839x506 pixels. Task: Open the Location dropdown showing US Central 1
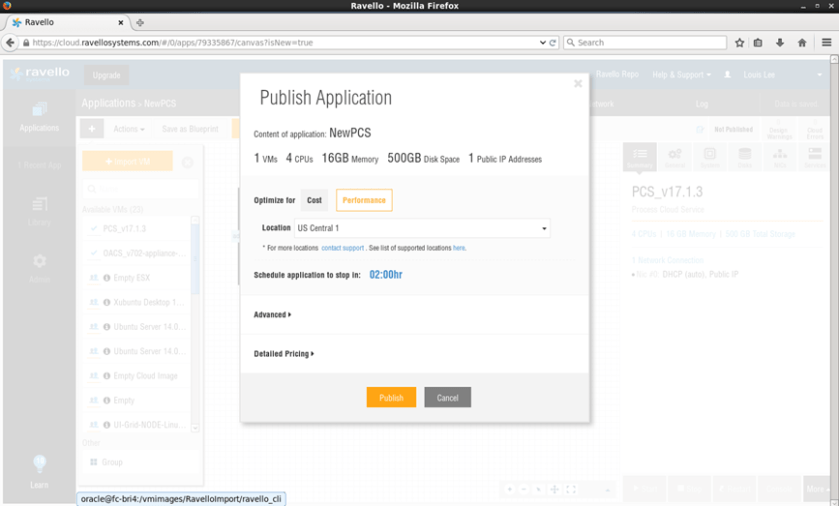click(x=421, y=228)
